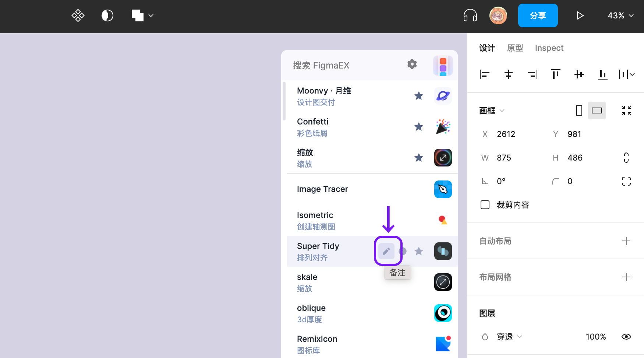The height and width of the screenshot is (358, 644).
Task: Click the resize-to-fit collapse icon
Action: pyautogui.click(x=626, y=110)
